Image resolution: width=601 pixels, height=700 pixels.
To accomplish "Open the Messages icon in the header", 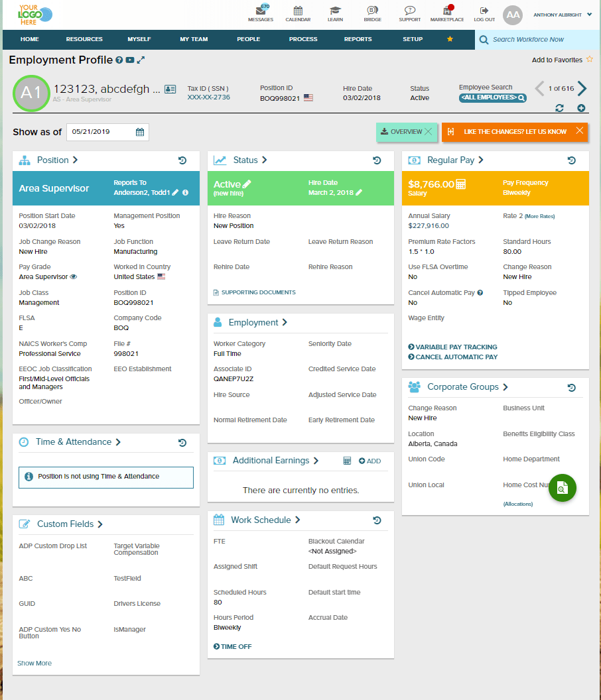I will point(261,12).
